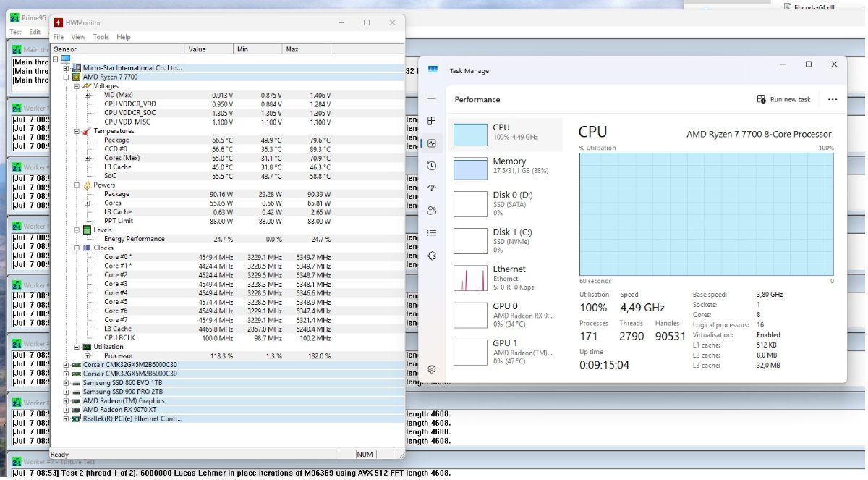Select Performance page icon in Task Manager sidebar

pos(432,143)
